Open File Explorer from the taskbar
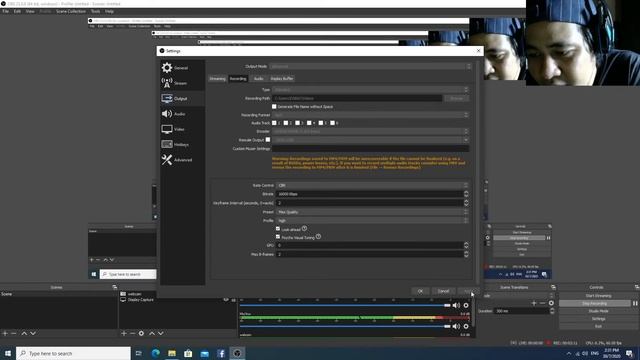 point(172,353)
